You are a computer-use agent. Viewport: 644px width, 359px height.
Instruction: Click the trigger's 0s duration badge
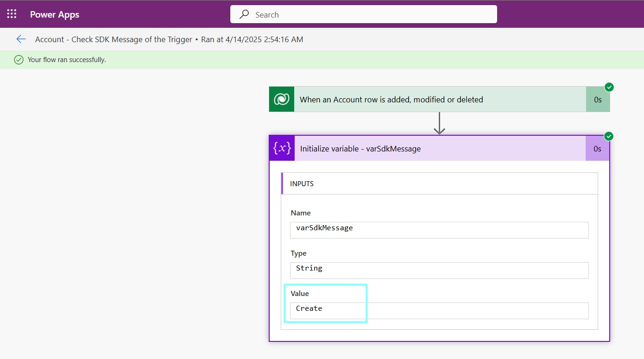[598, 99]
